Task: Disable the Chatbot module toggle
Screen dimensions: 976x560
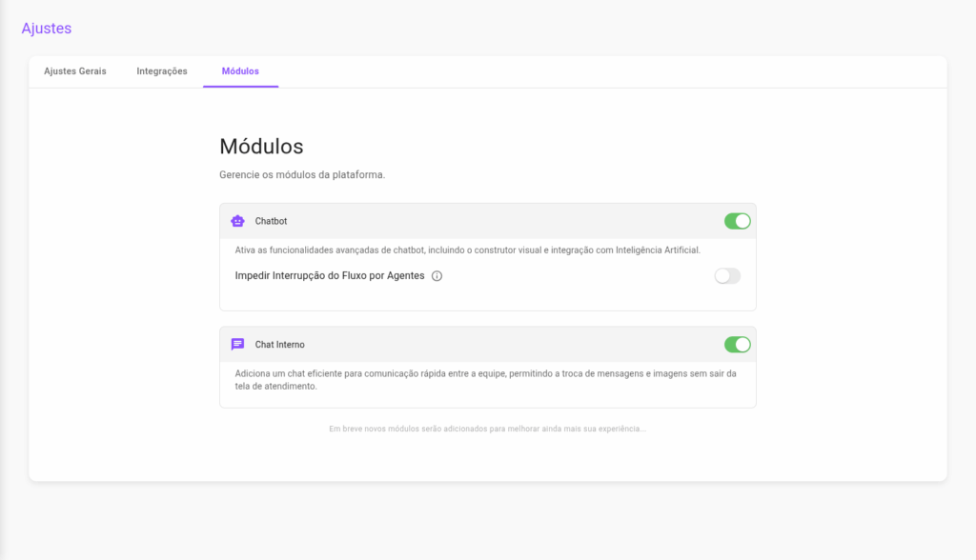Action: point(737,221)
